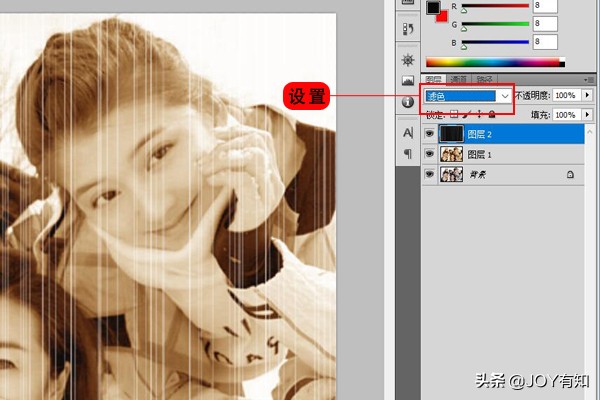This screenshot has width=600, height=400.
Task: Hide the 图层 1 layer via its eye
Action: pyautogui.click(x=429, y=154)
